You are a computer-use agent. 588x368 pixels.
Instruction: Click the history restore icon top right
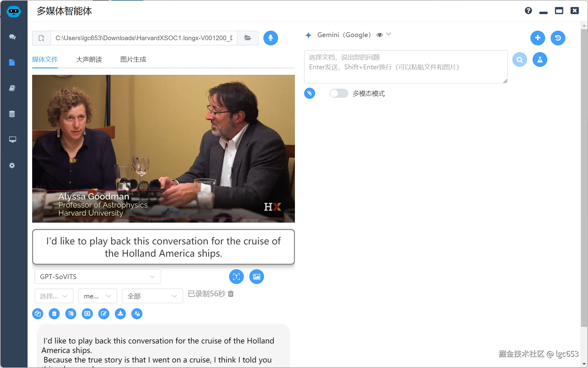(x=558, y=38)
